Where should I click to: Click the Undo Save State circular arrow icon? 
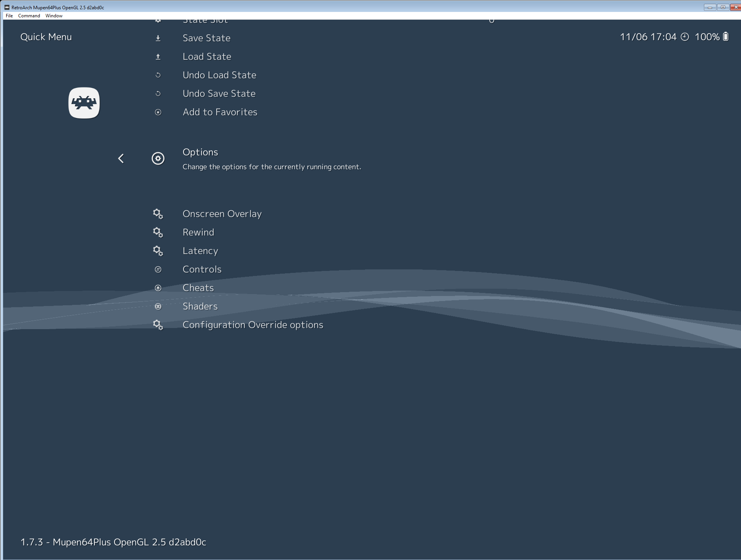pyautogui.click(x=158, y=94)
